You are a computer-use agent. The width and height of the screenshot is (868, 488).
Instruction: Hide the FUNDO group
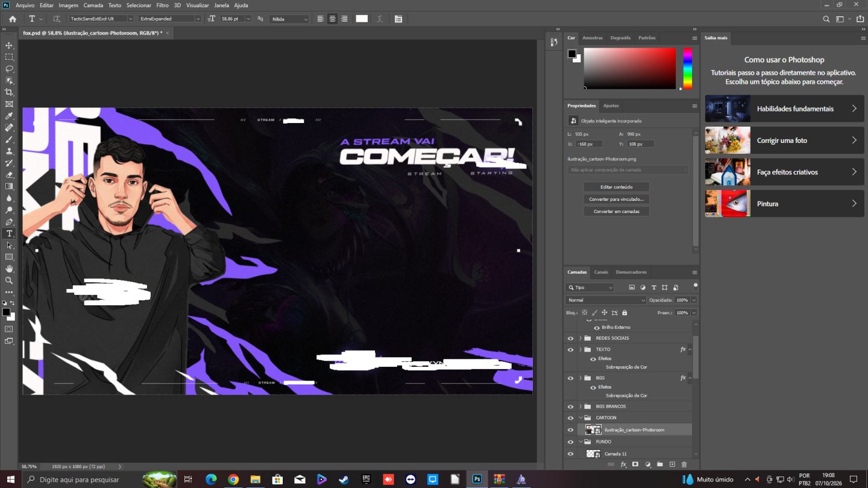(x=570, y=442)
